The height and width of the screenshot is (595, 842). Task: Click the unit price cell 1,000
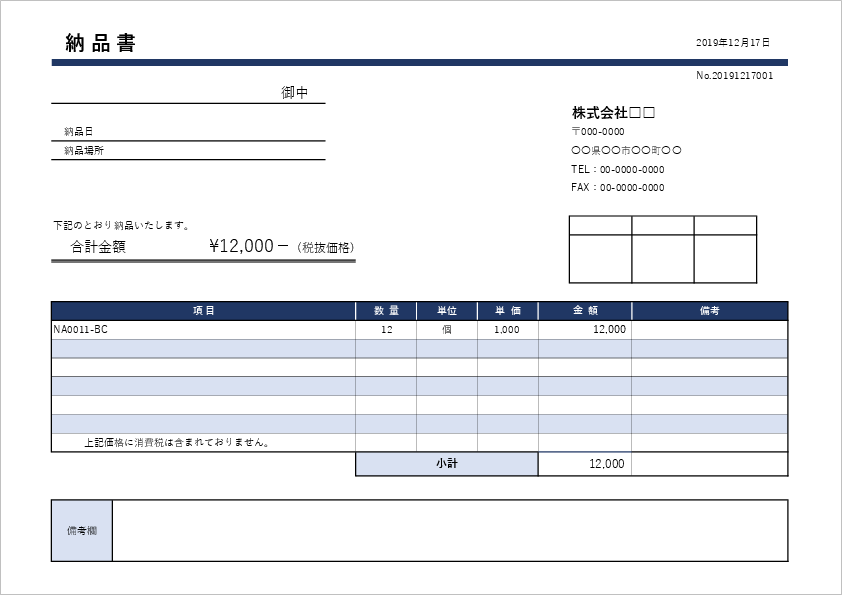[x=507, y=329]
